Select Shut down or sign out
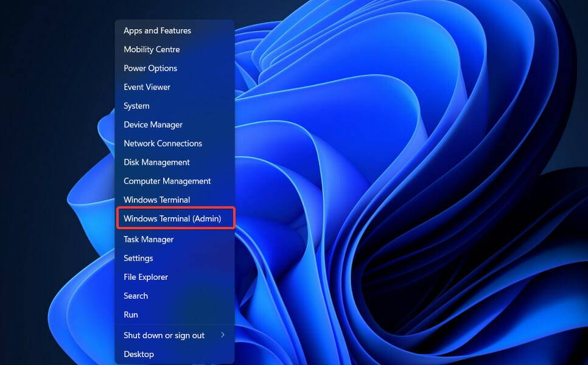 click(x=163, y=335)
